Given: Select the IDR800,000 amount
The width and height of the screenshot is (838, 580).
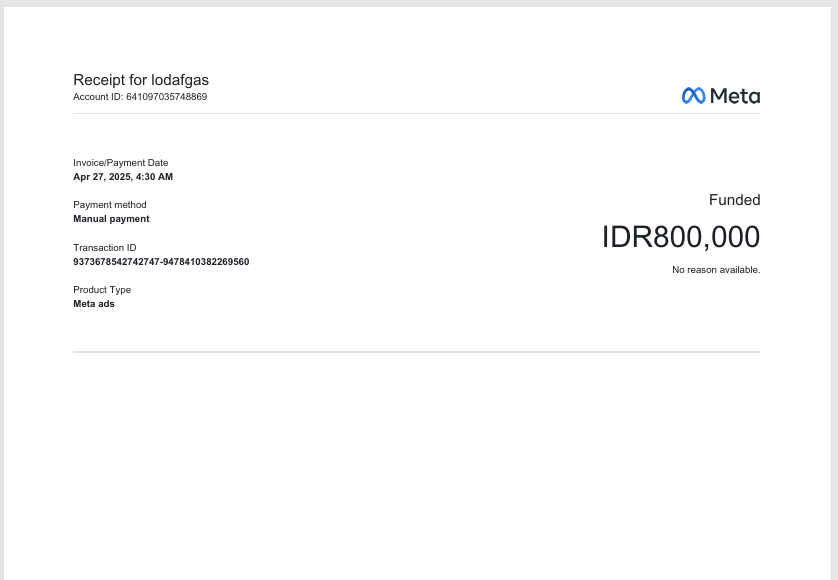Looking at the screenshot, I should click(680, 237).
